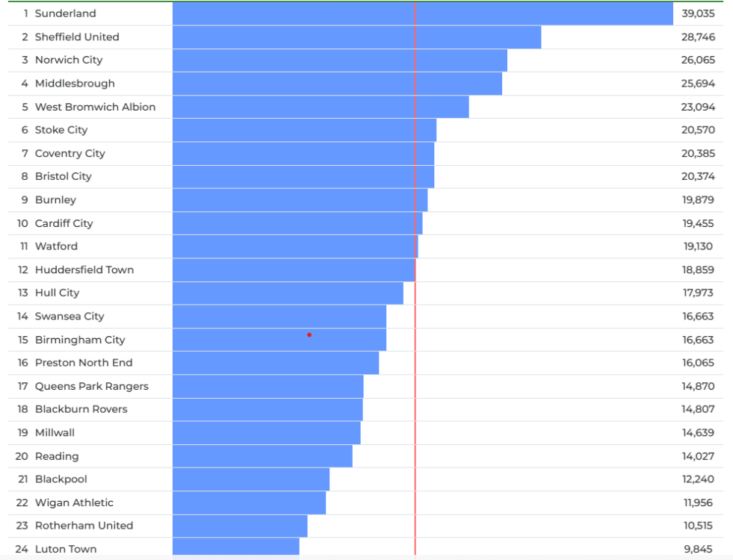Viewport: 733px width, 560px height.
Task: Click the 39,035 attendance value
Action: [x=698, y=13]
